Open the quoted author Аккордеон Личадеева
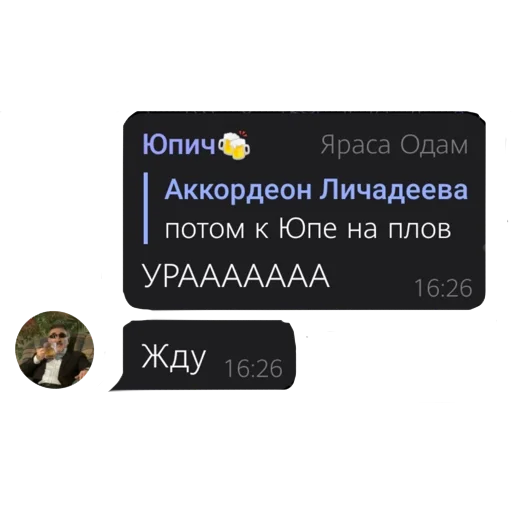Image resolution: width=512 pixels, height=512 pixels. tap(316, 190)
